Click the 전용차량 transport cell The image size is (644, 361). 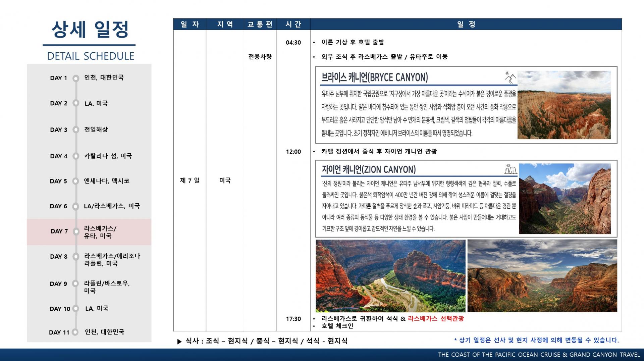(260, 57)
